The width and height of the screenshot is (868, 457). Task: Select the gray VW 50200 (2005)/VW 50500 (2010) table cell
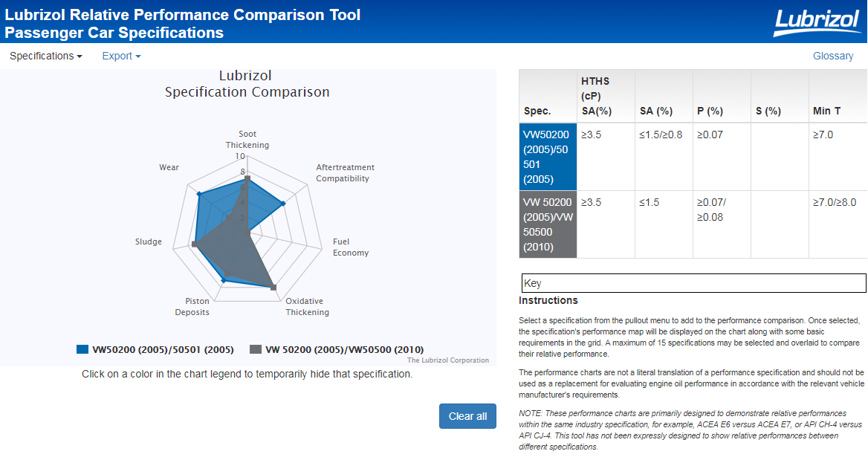pyautogui.click(x=548, y=224)
